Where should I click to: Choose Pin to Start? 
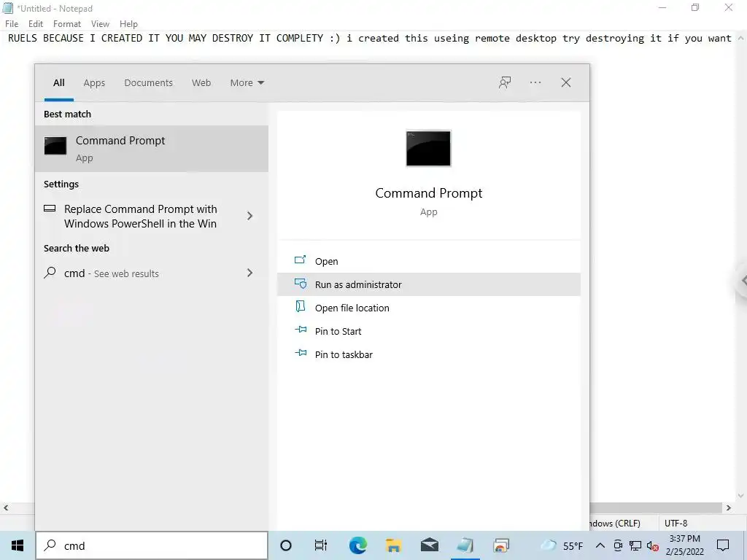[x=429, y=331]
